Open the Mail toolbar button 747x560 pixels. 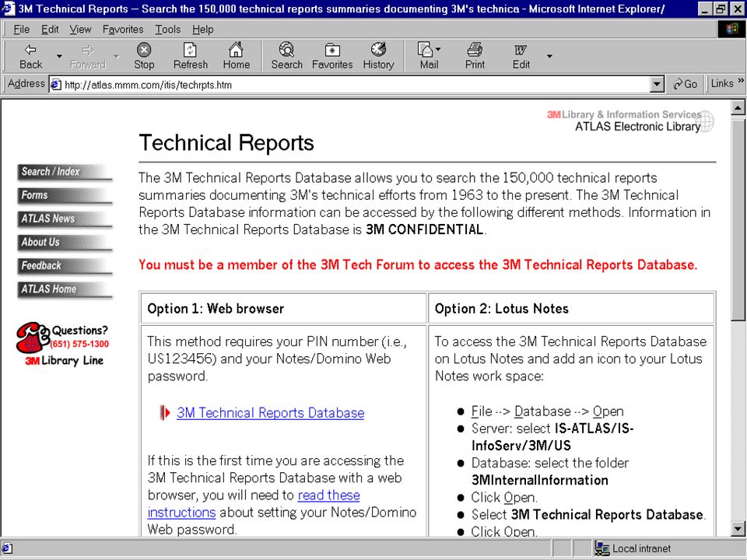429,56
